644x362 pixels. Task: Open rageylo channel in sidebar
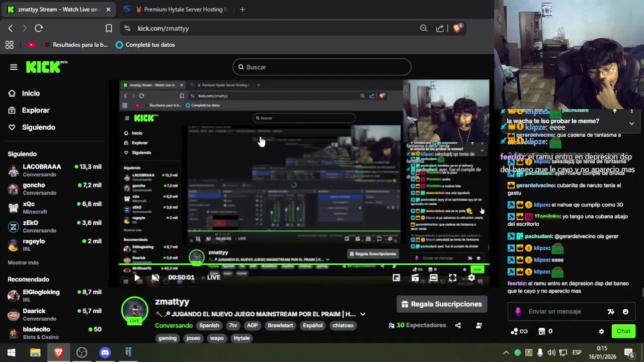[x=54, y=245]
